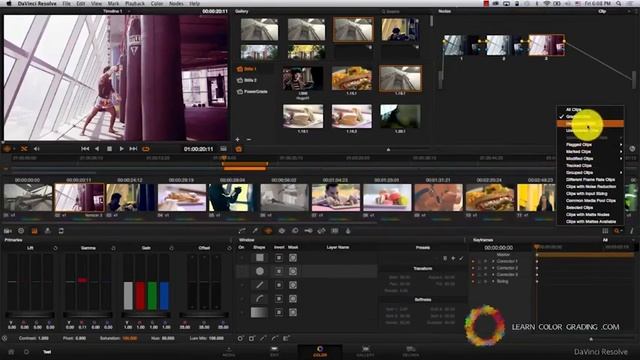
Task: Toggle the unmix viewer button
Action: pos(24,149)
